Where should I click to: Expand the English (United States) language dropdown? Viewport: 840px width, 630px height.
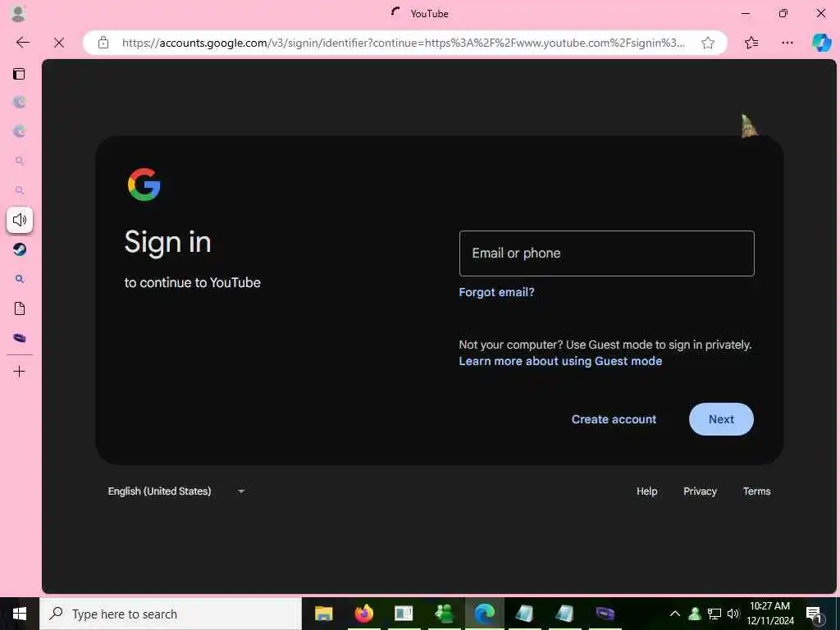tap(176, 491)
